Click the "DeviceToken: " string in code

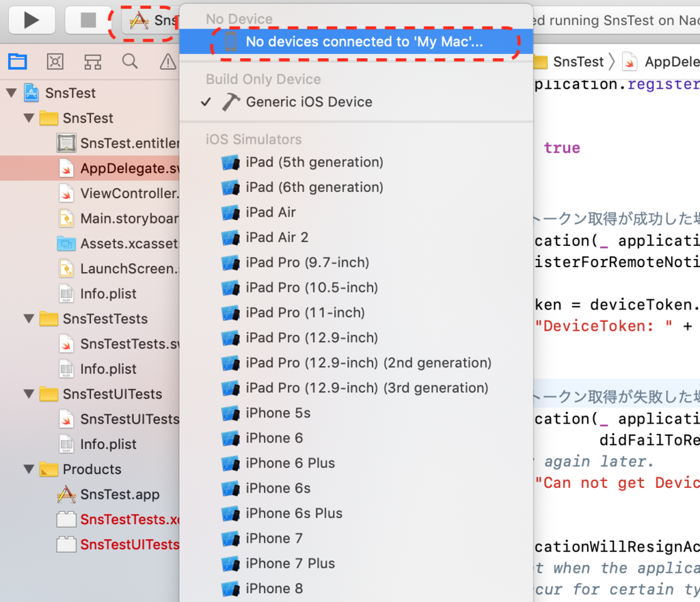[604, 326]
